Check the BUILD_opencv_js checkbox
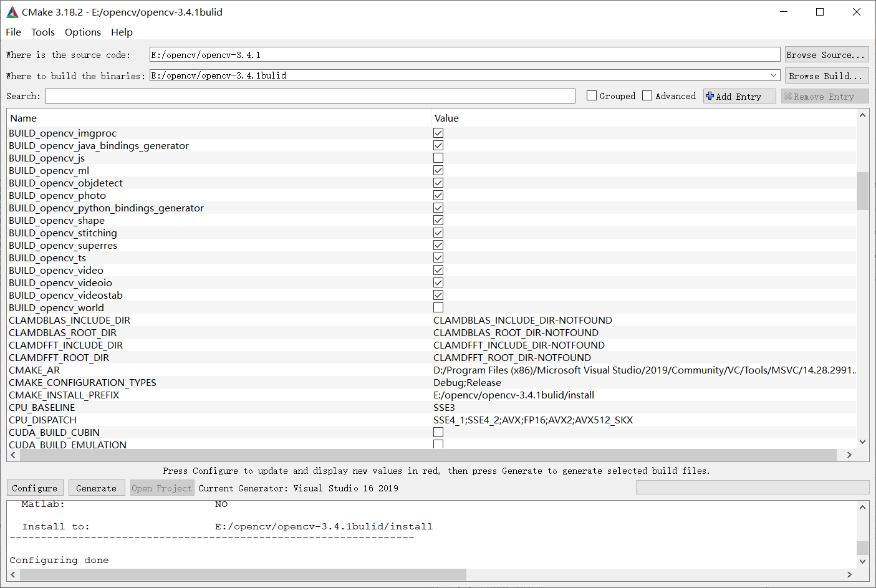The height and width of the screenshot is (588, 876). point(438,158)
